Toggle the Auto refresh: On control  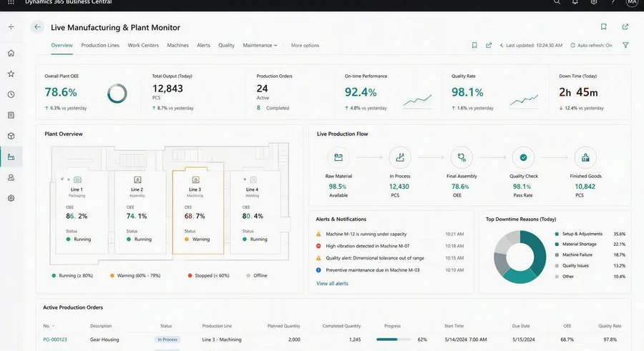591,45
